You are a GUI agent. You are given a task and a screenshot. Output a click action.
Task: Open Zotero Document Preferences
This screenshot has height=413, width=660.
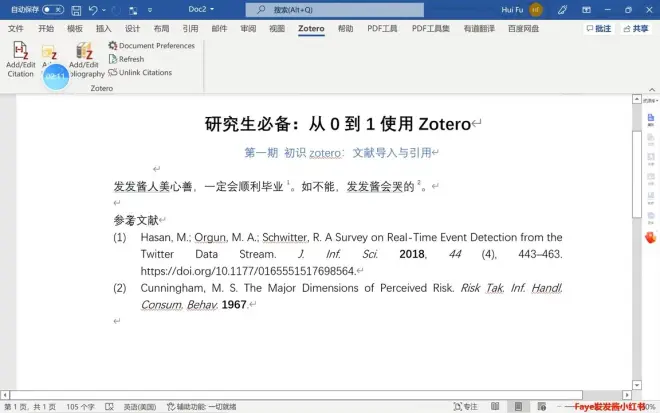(x=152, y=45)
